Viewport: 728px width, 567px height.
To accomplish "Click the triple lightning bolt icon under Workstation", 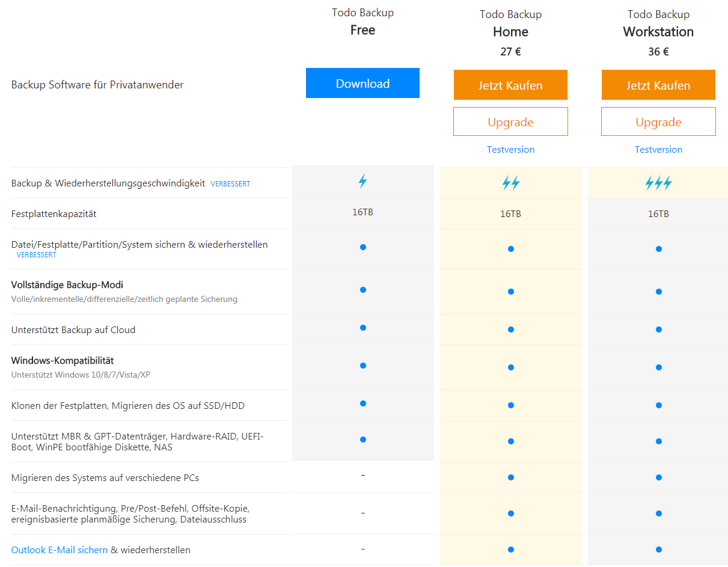I will [x=658, y=183].
